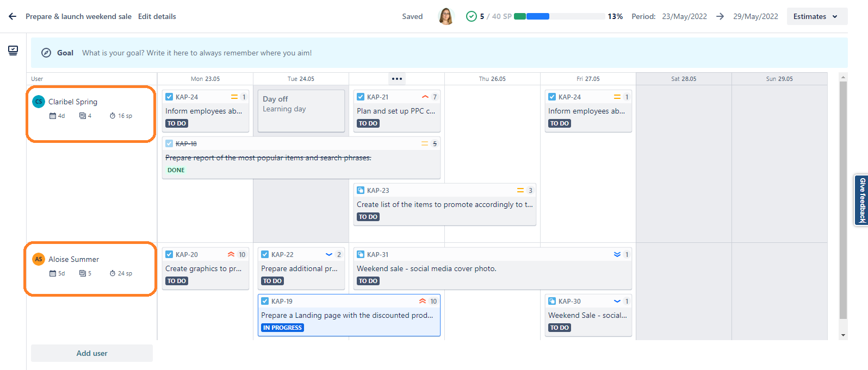This screenshot has width=868, height=370.
Task: Click DONE status label on KAP-18
Action: [x=176, y=170]
